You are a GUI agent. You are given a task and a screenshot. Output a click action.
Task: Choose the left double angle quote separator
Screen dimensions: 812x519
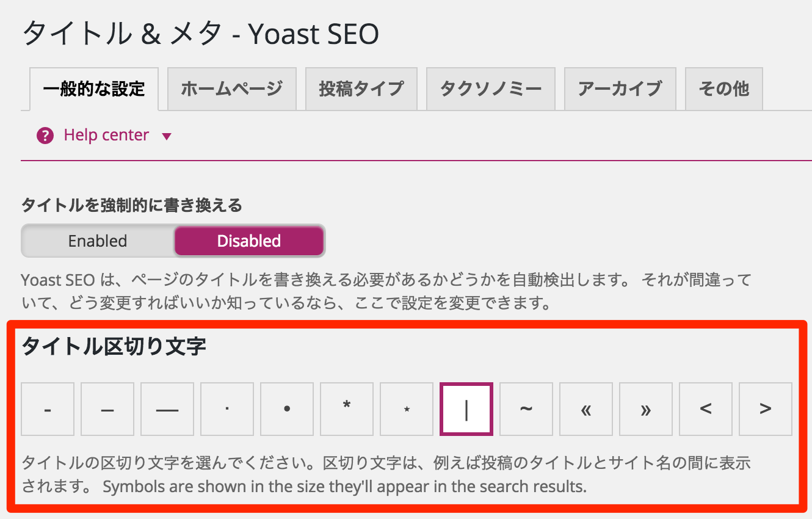pos(586,409)
